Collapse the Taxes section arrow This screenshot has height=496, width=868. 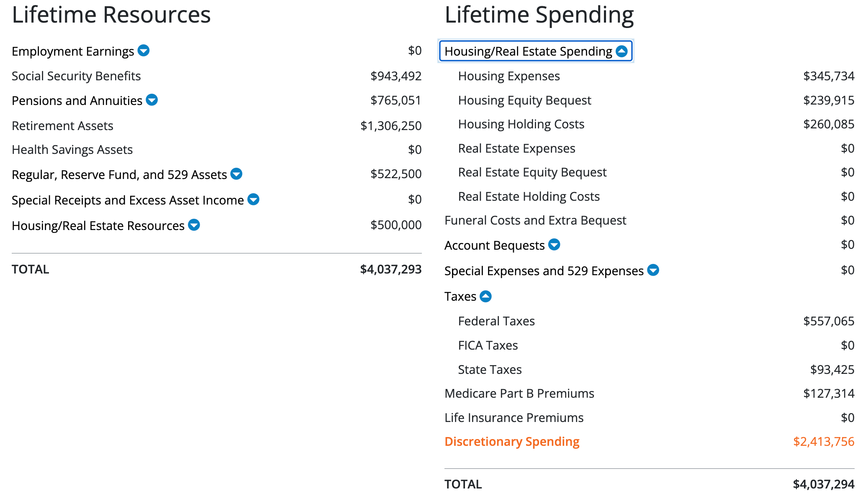[x=485, y=297]
